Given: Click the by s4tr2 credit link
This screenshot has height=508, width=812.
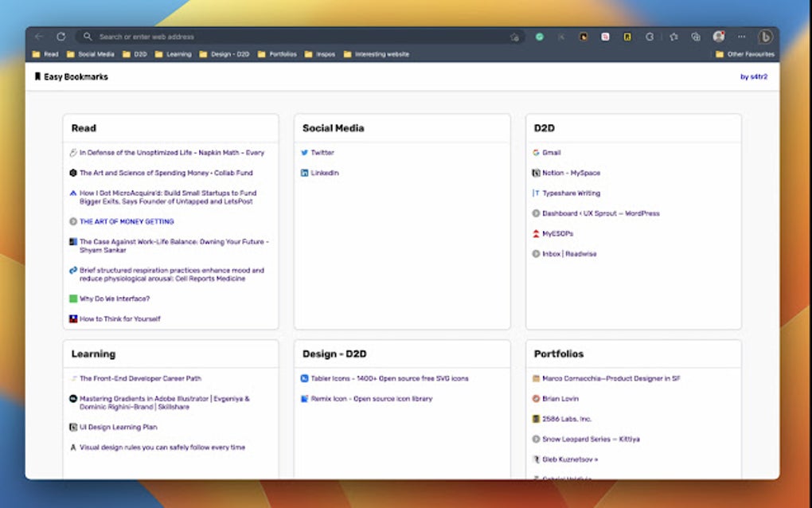Looking at the screenshot, I should click(754, 76).
